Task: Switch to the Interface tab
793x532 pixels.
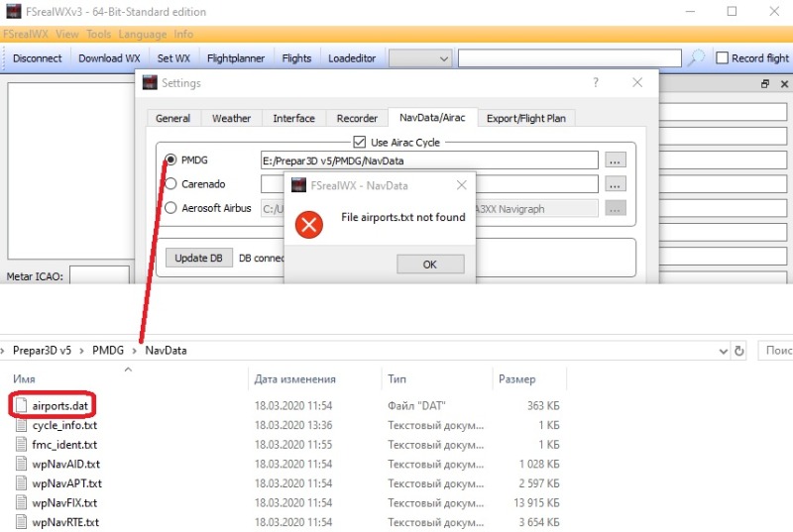Action: tap(293, 118)
